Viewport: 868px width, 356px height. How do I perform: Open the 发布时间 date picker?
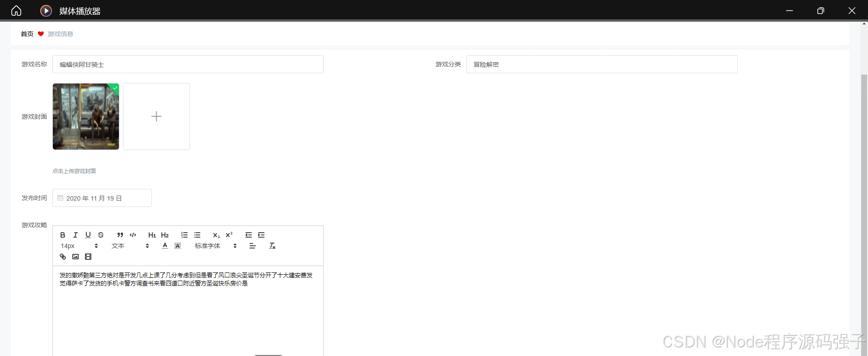[x=102, y=198]
